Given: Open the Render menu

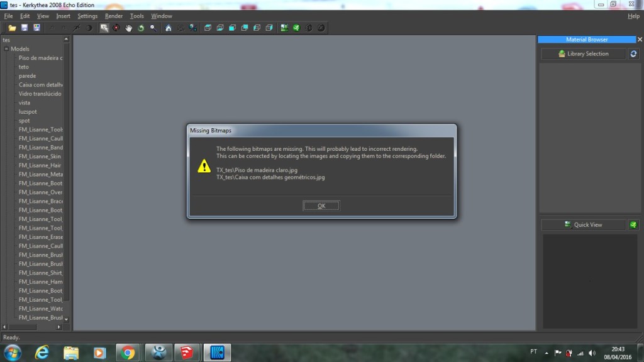Looking at the screenshot, I should click(113, 16).
